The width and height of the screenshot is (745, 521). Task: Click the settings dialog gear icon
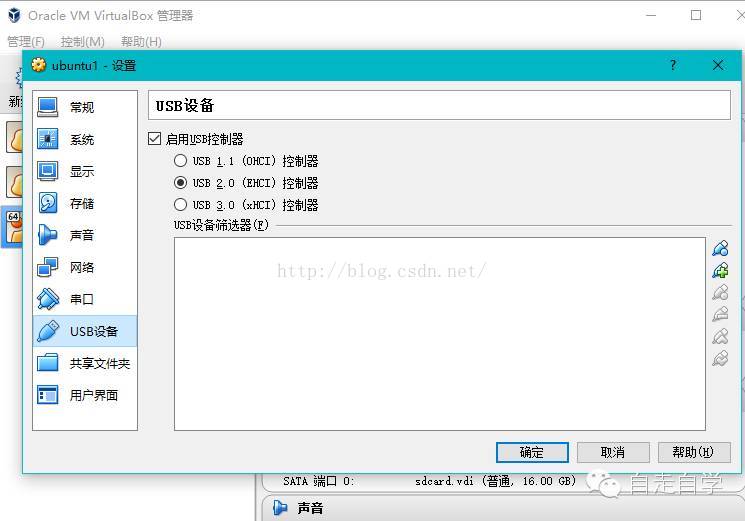(x=38, y=65)
